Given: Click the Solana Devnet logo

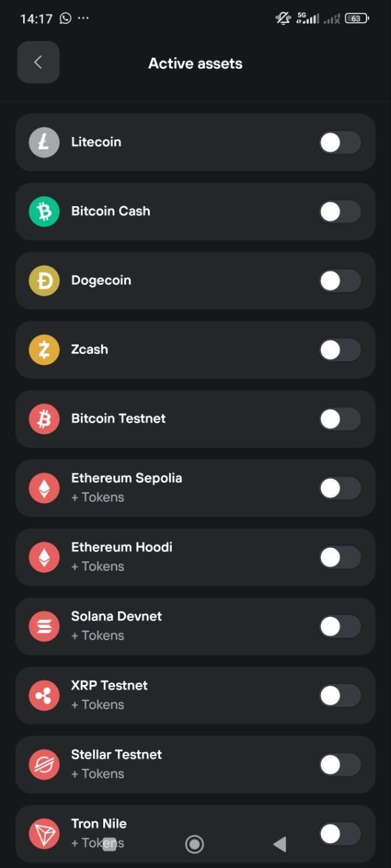Looking at the screenshot, I should point(43,626).
